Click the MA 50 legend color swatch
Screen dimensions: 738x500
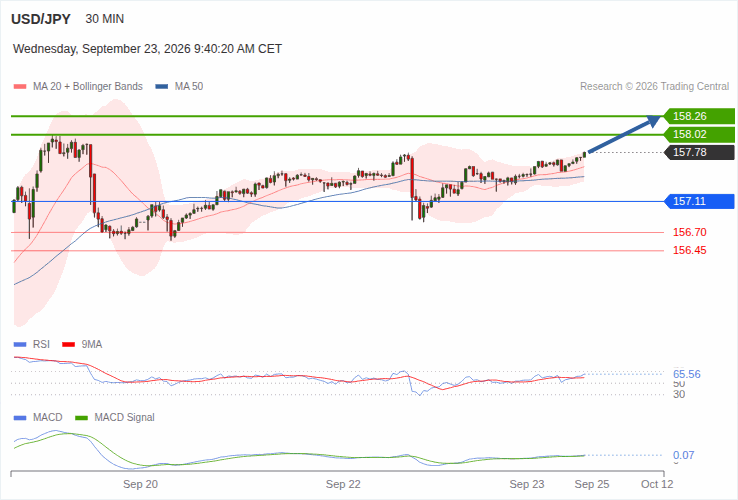(162, 87)
